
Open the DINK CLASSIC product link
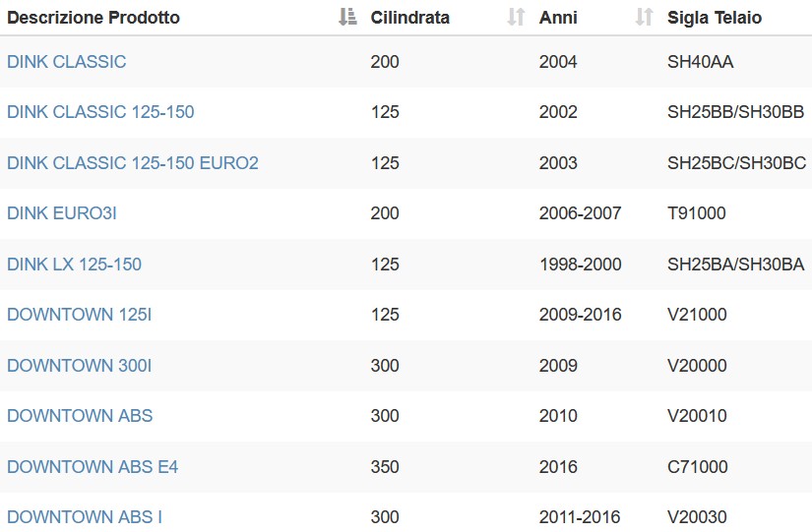pos(67,62)
